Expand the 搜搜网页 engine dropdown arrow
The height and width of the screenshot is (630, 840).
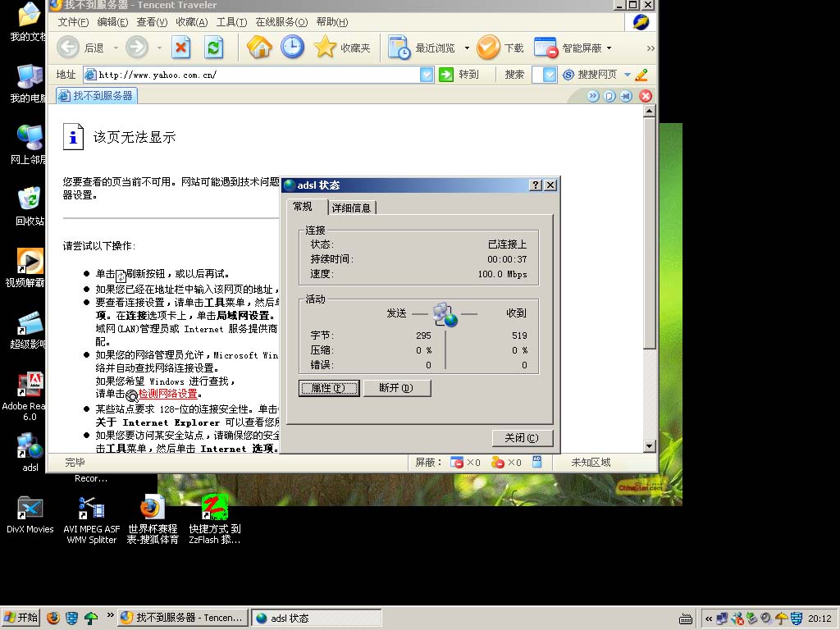[x=628, y=75]
